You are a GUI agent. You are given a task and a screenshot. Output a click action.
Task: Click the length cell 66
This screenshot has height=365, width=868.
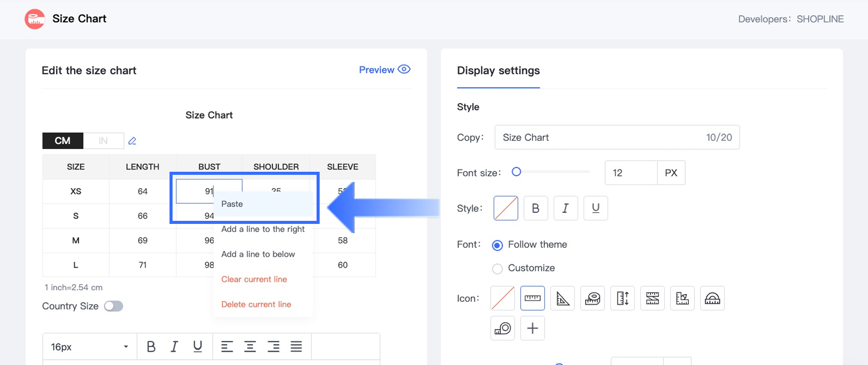[142, 216]
